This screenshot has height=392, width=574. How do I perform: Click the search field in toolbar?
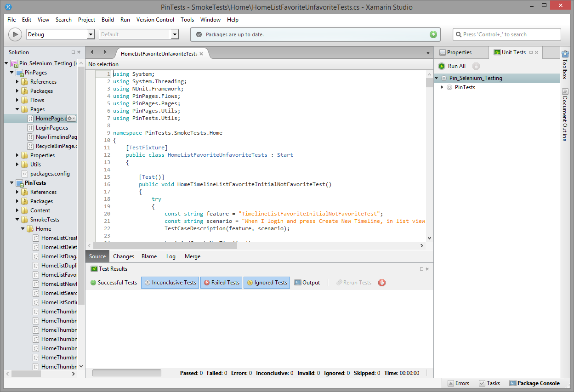pyautogui.click(x=507, y=34)
